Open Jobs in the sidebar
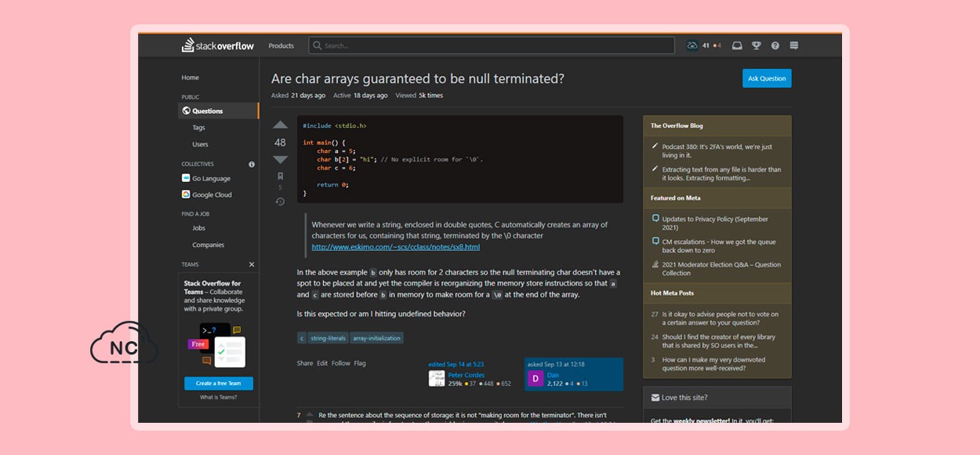Screen dimensions: 980x455 point(199,227)
